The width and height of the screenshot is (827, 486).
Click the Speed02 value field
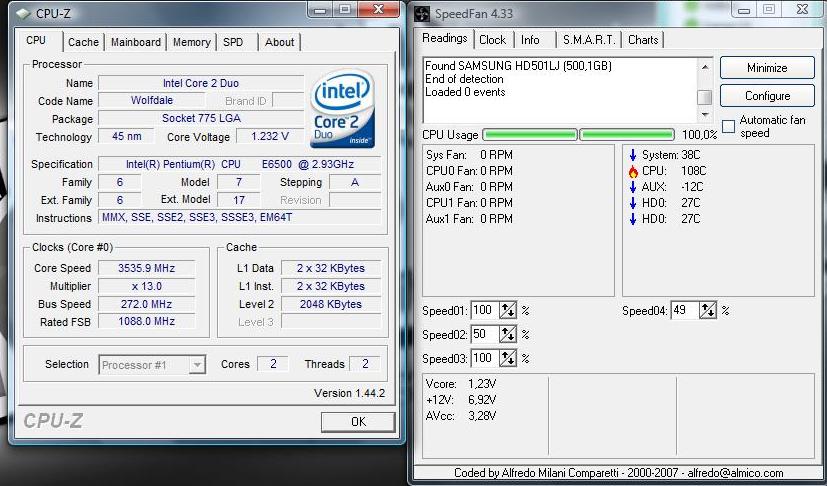[485, 334]
